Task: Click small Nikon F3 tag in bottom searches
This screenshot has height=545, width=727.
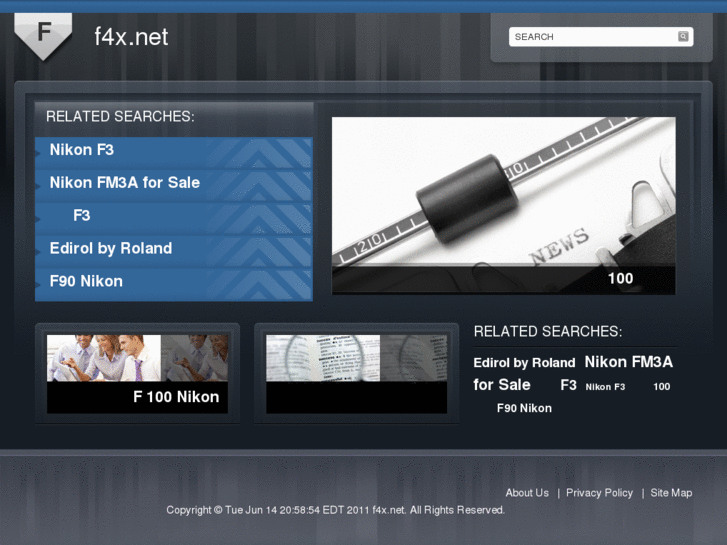Action: point(605,387)
